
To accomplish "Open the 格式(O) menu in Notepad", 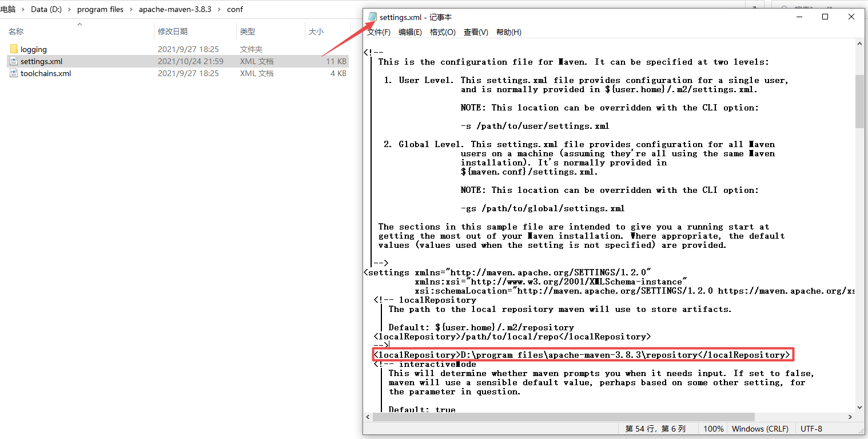I will (443, 32).
